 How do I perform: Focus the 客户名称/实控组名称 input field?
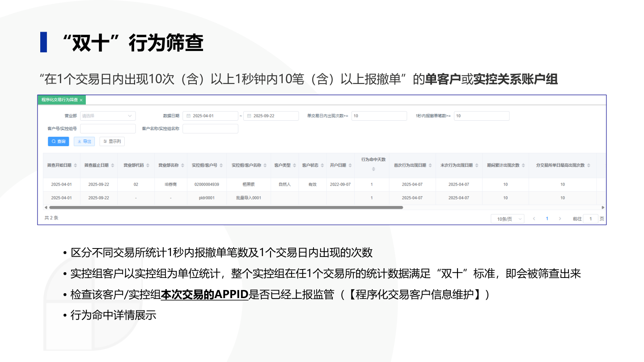click(210, 129)
